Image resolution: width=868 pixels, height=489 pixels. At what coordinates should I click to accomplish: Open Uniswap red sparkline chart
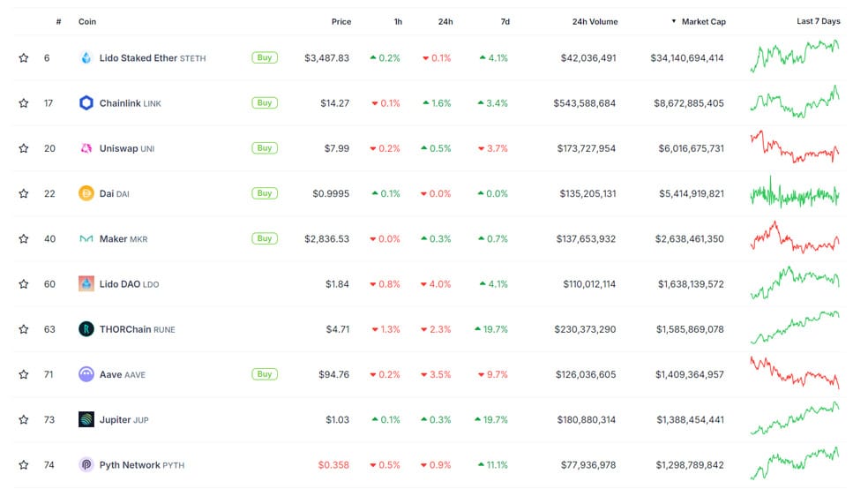pos(795,147)
